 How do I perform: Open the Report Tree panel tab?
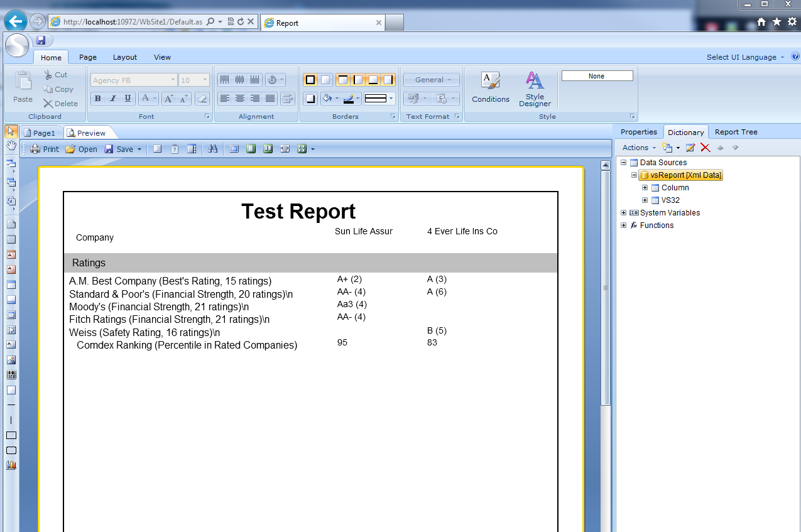pos(736,132)
